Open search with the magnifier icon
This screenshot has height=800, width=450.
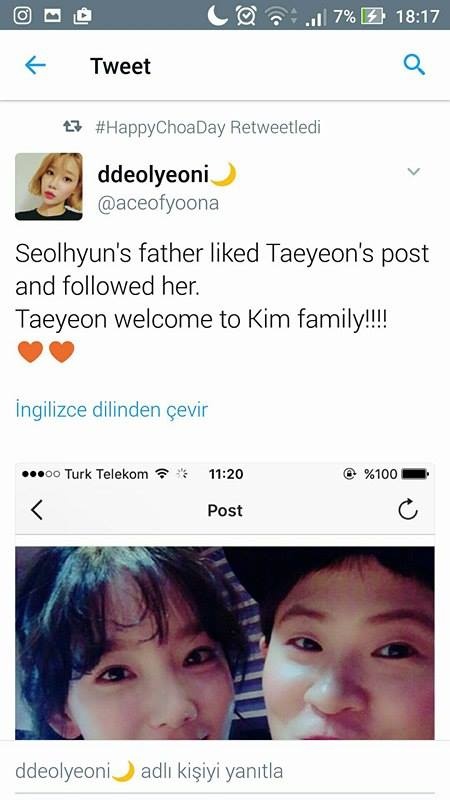tap(414, 65)
